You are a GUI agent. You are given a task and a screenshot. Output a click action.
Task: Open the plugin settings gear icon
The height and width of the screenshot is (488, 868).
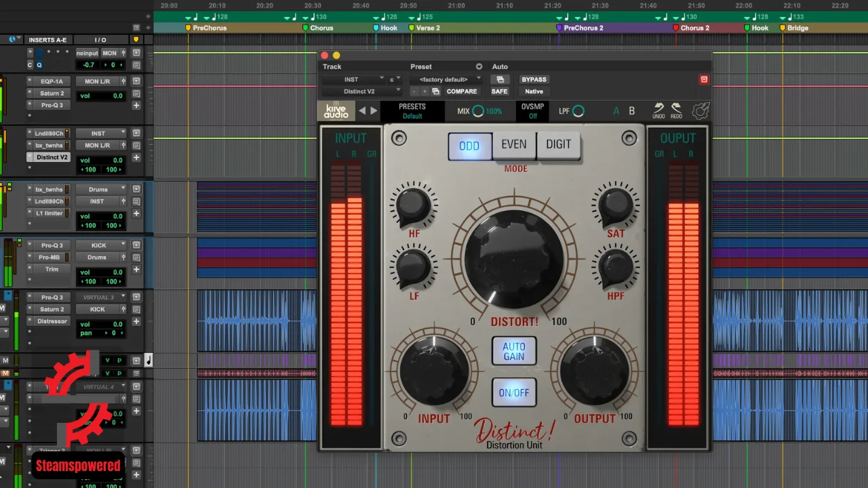point(701,110)
